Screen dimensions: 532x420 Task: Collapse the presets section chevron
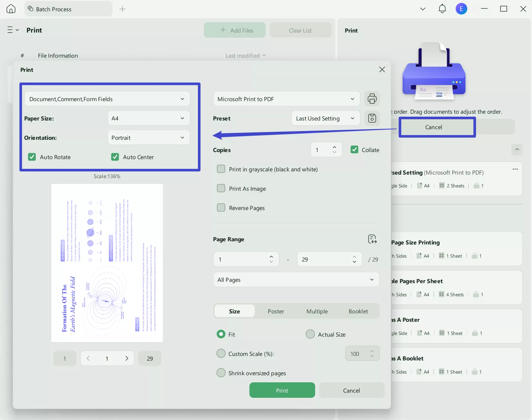click(x=517, y=149)
